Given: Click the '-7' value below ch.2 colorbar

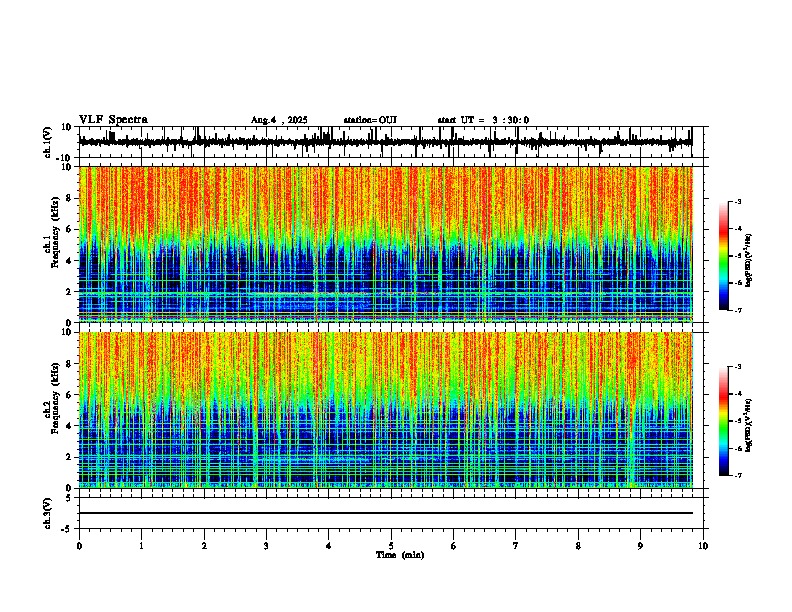Looking at the screenshot, I should coord(738,475).
